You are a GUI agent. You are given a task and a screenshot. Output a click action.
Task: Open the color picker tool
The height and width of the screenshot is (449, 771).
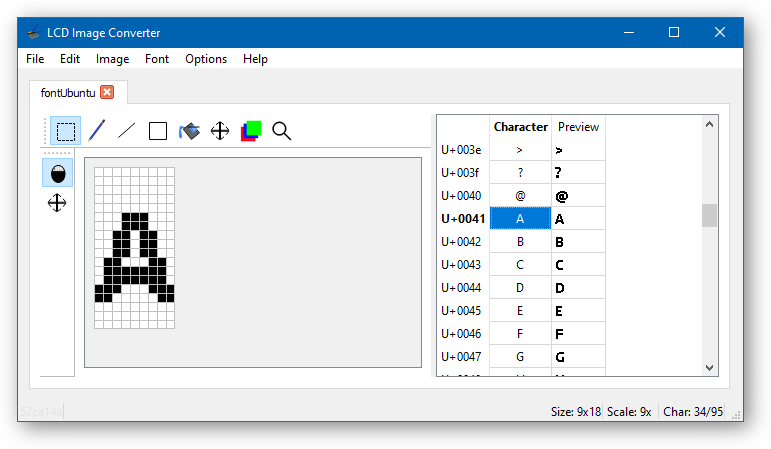click(251, 131)
